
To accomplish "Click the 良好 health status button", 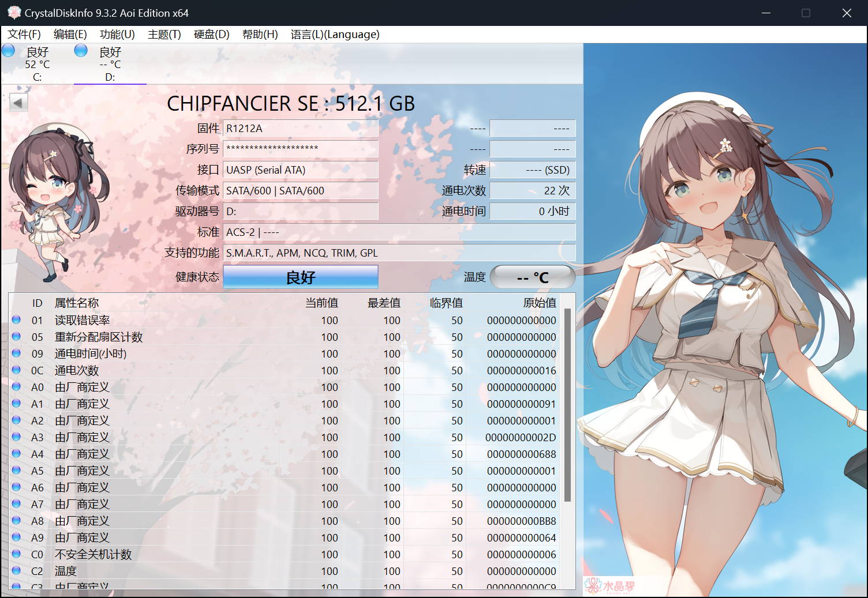I will pyautogui.click(x=301, y=277).
